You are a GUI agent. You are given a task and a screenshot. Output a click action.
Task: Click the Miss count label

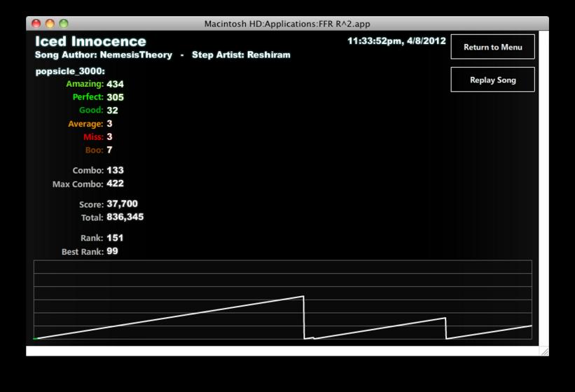[93, 137]
